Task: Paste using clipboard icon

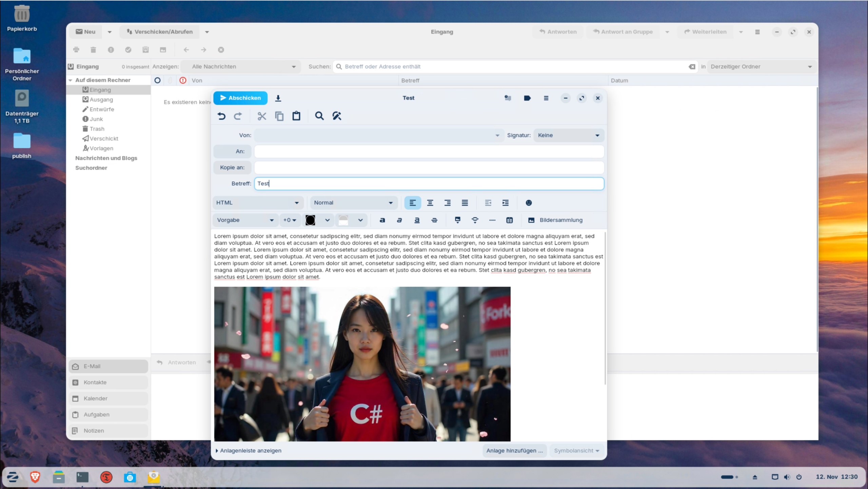Action: [296, 116]
